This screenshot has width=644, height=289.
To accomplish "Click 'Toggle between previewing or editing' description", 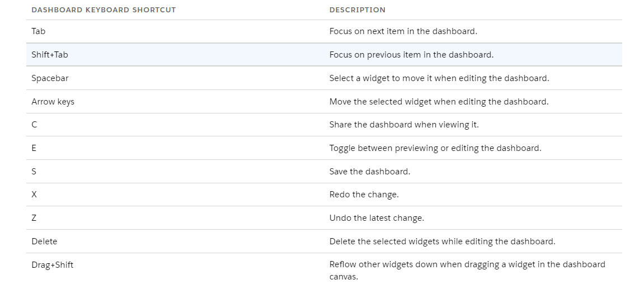I will pos(435,148).
